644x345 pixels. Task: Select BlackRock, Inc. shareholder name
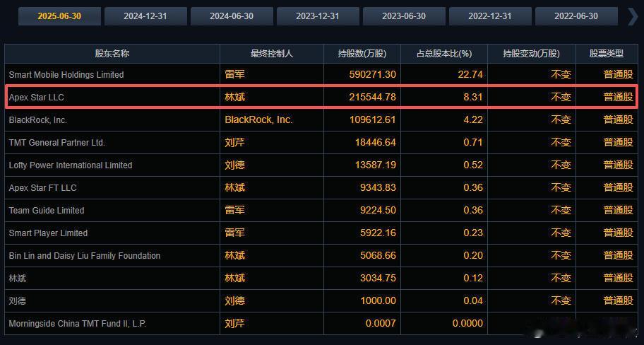[38, 120]
